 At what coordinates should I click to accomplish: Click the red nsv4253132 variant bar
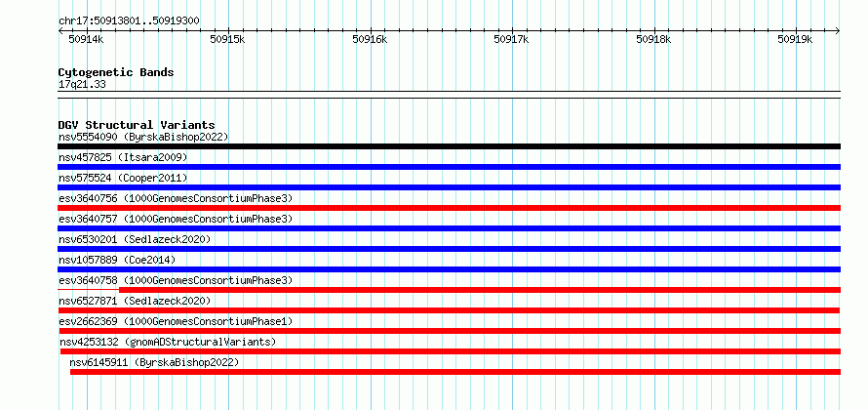(x=451, y=351)
